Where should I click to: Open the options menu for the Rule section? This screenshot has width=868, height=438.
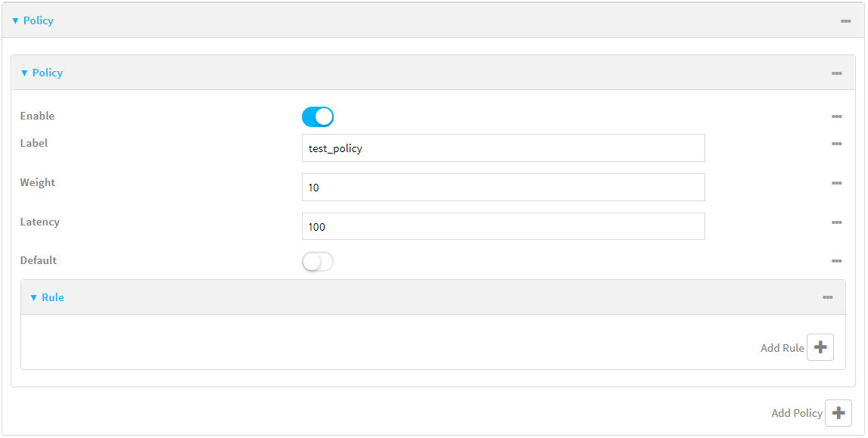click(x=827, y=297)
